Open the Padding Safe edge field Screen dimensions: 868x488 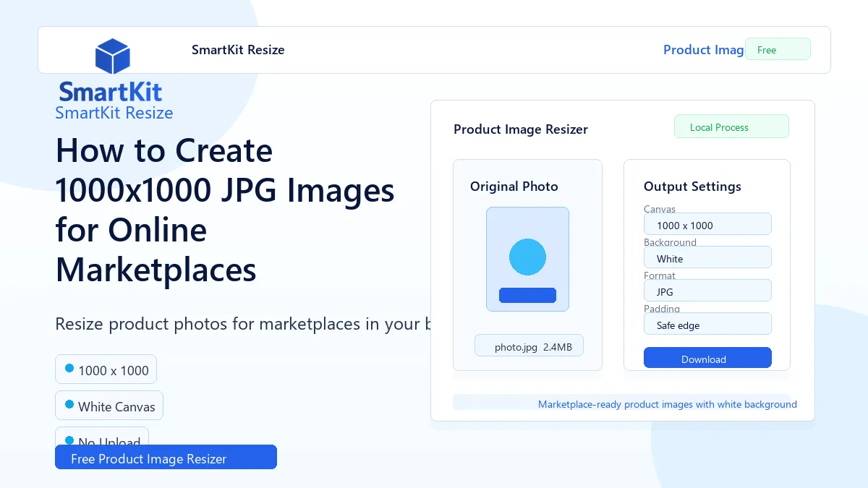[707, 324]
